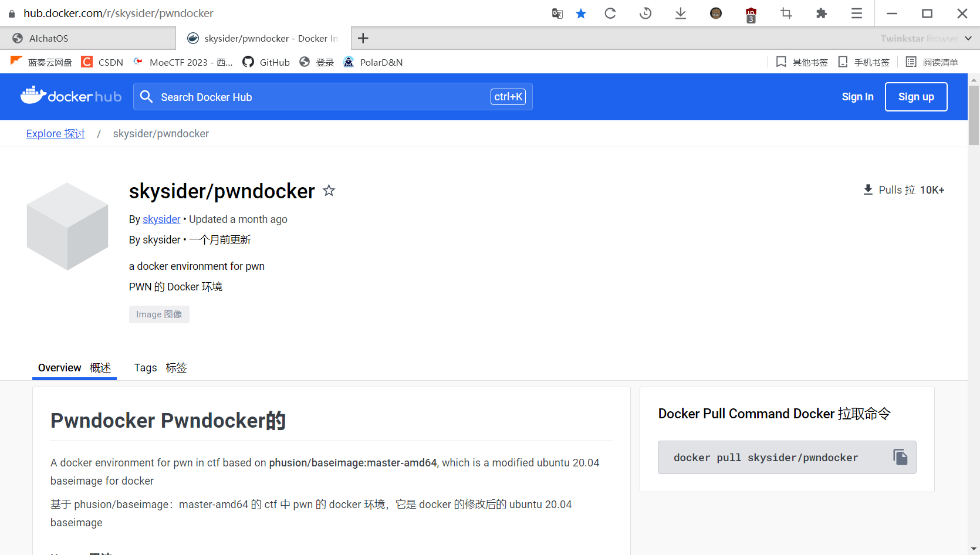The height and width of the screenshot is (555, 980).
Task: Select the AlchatOS browser tab
Action: [x=88, y=38]
